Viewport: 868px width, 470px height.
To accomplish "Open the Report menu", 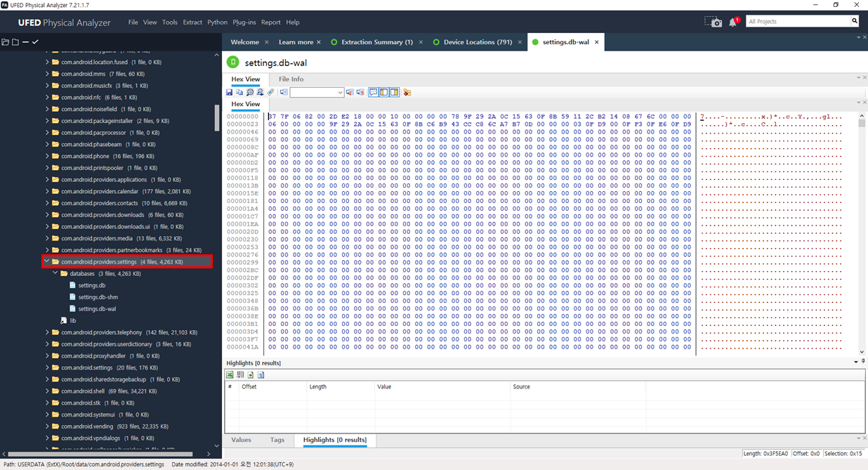I will (271, 22).
